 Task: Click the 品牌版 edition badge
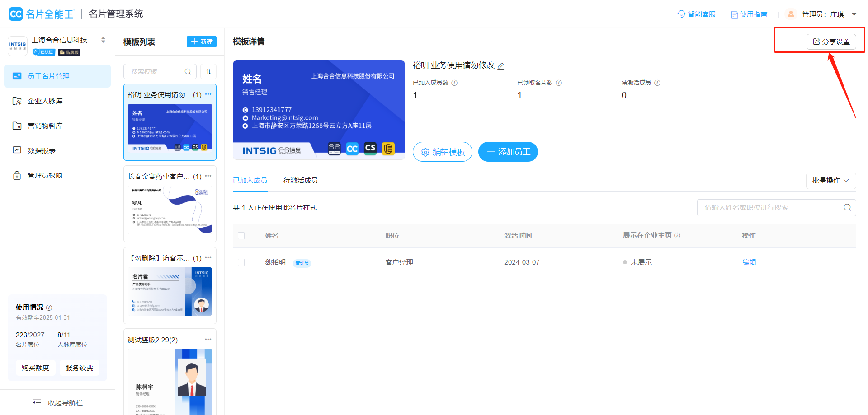(x=69, y=52)
